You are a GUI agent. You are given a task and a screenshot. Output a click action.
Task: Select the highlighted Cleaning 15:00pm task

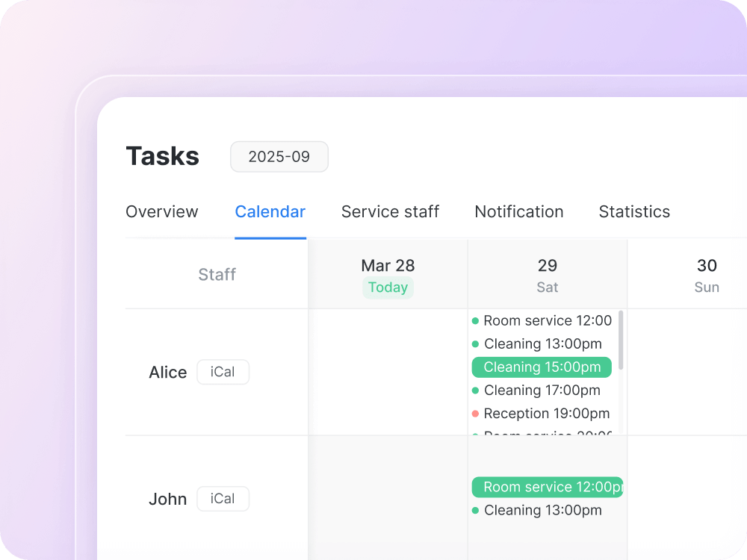click(541, 367)
